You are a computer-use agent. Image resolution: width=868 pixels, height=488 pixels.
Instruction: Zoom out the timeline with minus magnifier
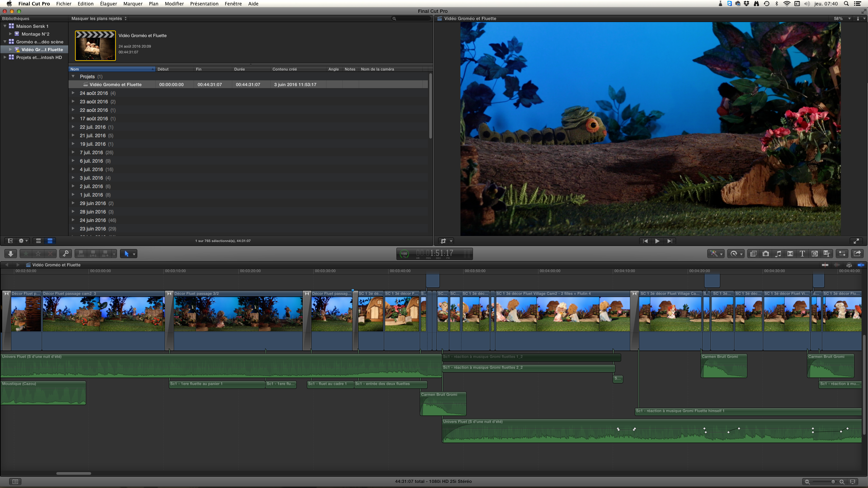click(x=807, y=482)
